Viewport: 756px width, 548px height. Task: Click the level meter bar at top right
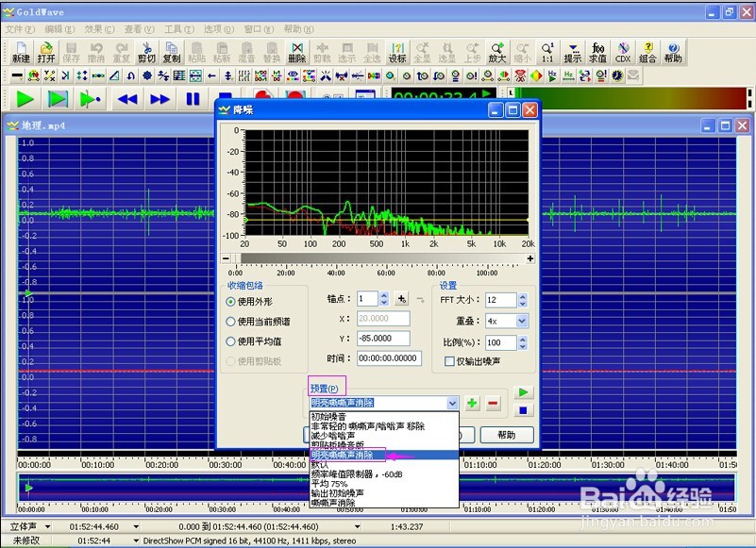(x=630, y=98)
